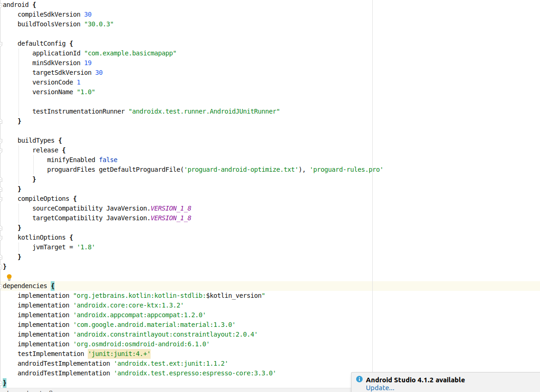The width and height of the screenshot is (540, 392).
Task: Fold the buildTypes block via gutter
Action: point(1,140)
